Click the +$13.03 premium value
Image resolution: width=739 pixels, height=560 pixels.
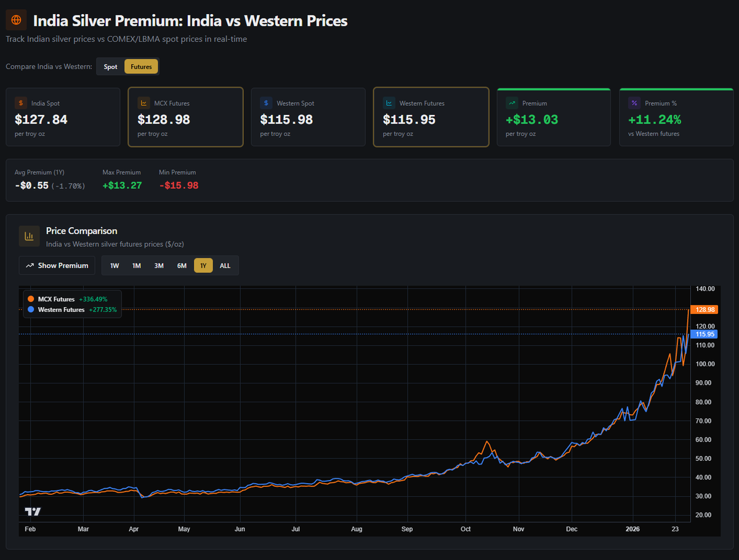pos(531,119)
